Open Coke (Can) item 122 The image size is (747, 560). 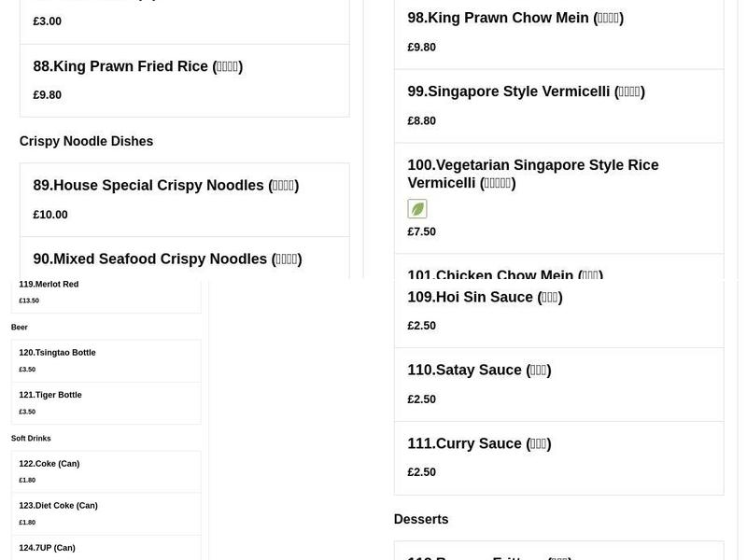(49, 463)
